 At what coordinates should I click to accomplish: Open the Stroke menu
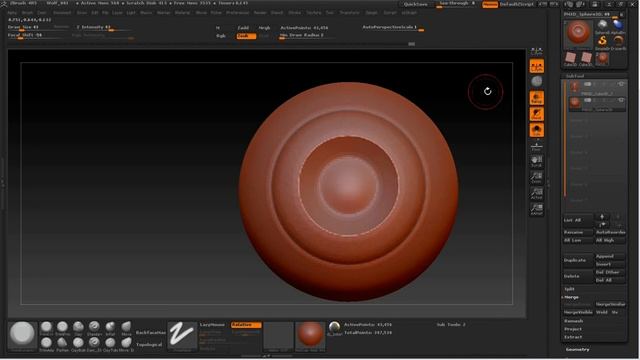294,13
